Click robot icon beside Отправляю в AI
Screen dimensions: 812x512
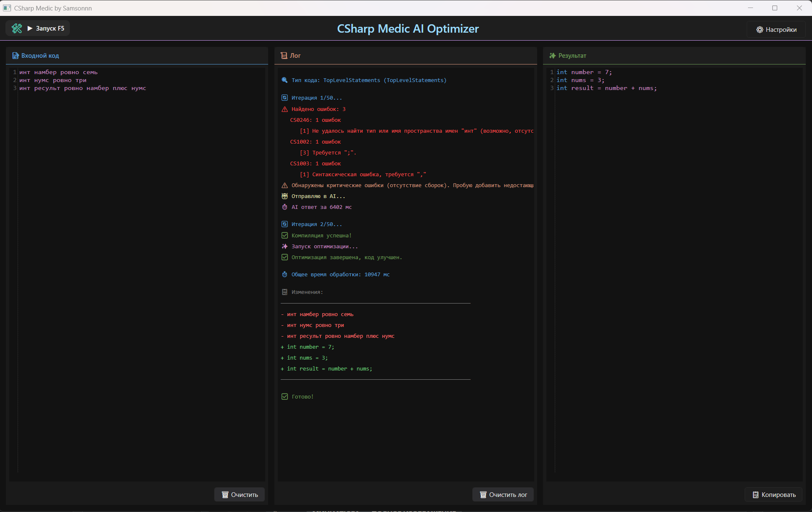click(284, 196)
